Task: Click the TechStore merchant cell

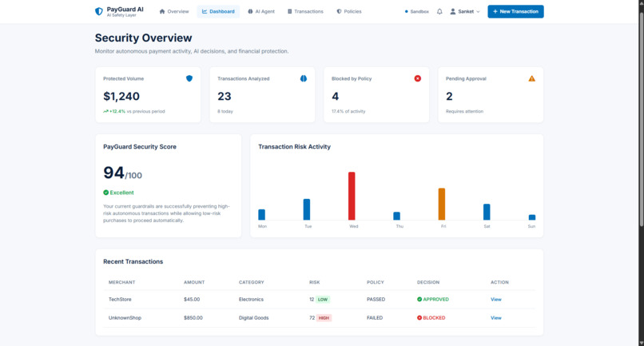Action: click(x=120, y=299)
